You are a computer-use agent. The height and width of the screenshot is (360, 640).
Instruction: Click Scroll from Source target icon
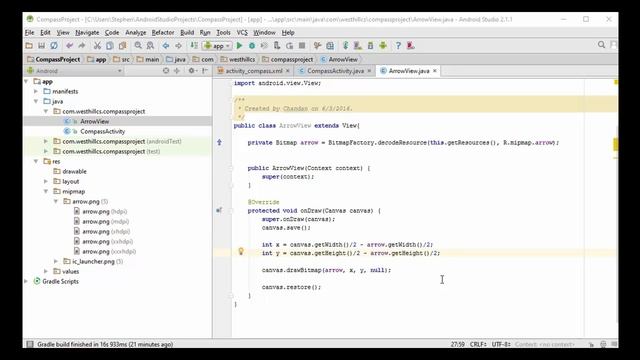[166, 71]
